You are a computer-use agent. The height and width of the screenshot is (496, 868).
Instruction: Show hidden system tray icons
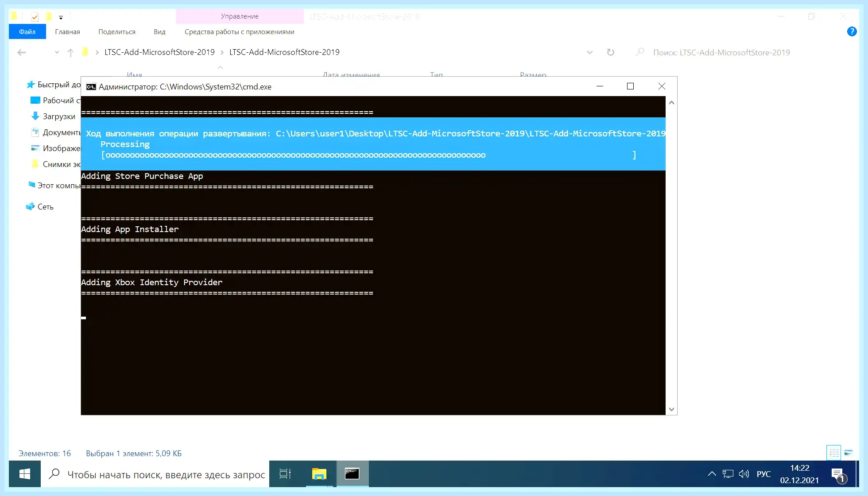(x=712, y=474)
